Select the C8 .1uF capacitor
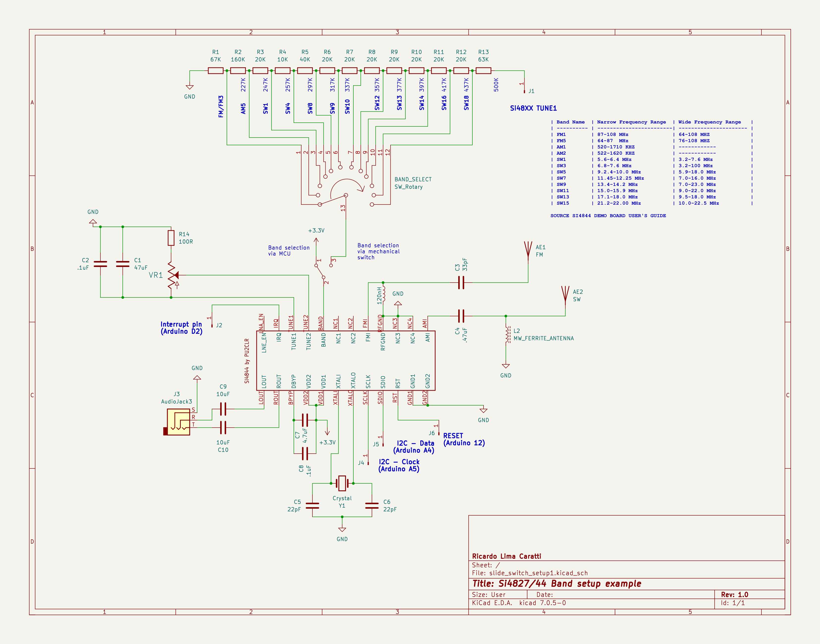The image size is (820, 644). click(x=305, y=454)
